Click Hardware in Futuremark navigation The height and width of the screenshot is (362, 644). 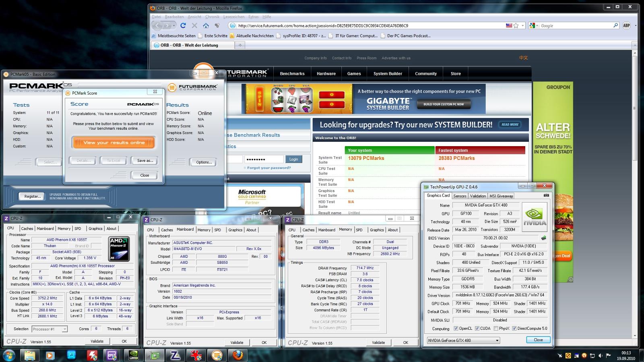[326, 74]
